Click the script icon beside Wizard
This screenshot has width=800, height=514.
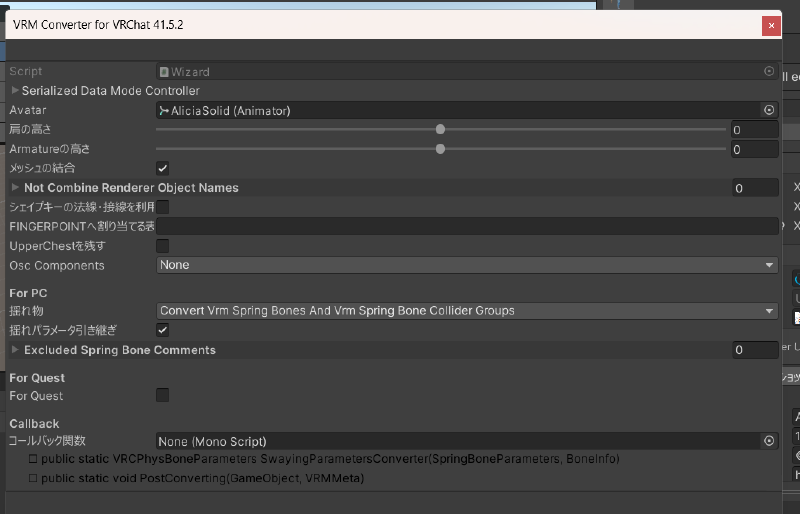tap(165, 72)
